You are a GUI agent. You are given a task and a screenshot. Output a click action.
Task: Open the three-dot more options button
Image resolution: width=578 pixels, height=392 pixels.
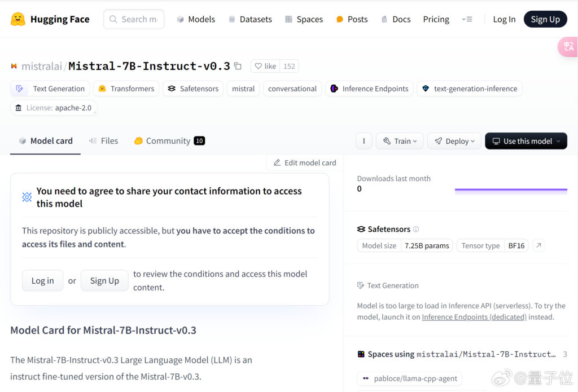364,141
